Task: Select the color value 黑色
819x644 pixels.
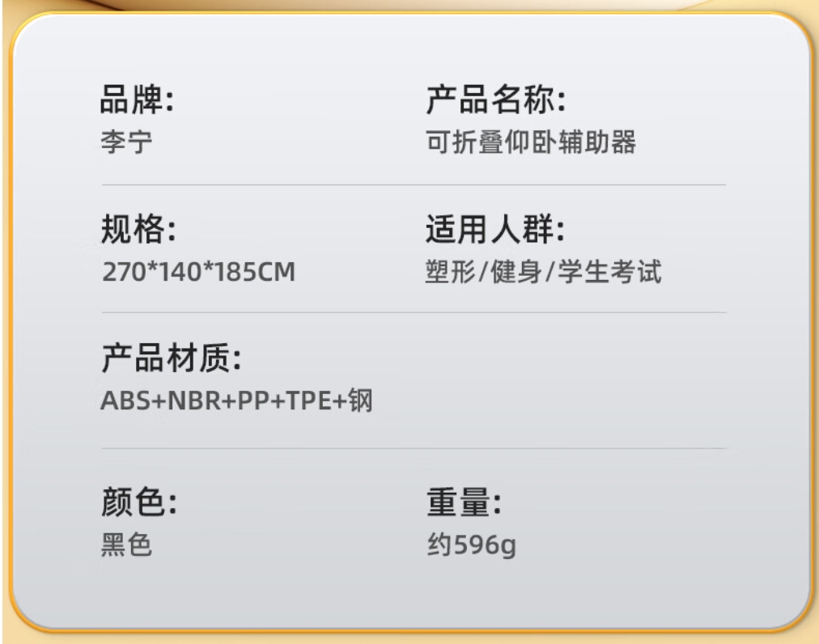Action: coord(126,544)
